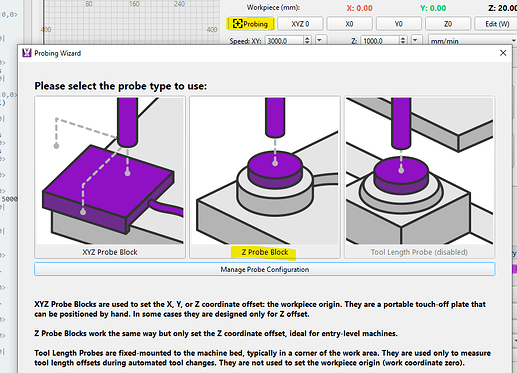Click the XY speed input field
This screenshot has height=373, width=517.
[x=284, y=41]
